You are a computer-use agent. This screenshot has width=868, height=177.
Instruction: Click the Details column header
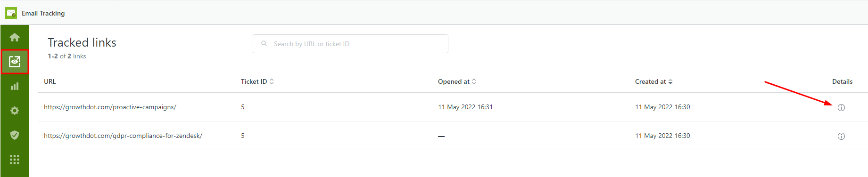point(842,81)
